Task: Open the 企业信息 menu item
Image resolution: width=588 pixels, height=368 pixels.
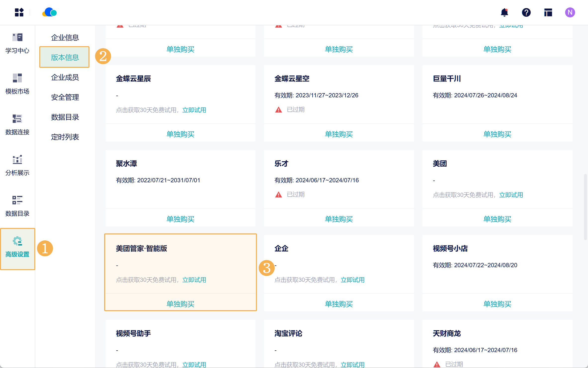Action: 65,37
